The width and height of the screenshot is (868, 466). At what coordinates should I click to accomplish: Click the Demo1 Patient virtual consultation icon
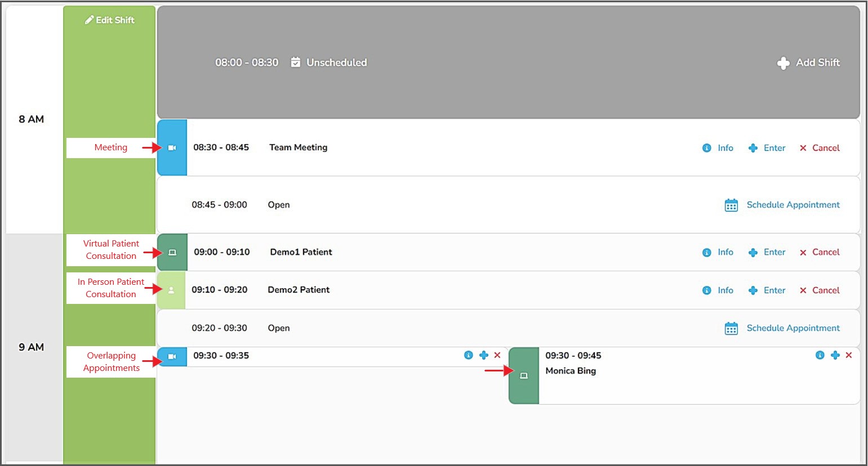(x=172, y=253)
